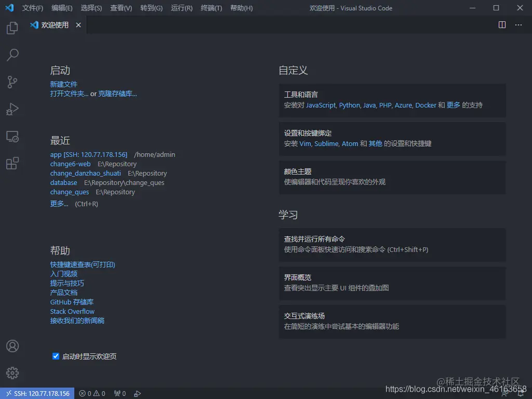Open the 文件(F) menu

pyautogui.click(x=33, y=8)
